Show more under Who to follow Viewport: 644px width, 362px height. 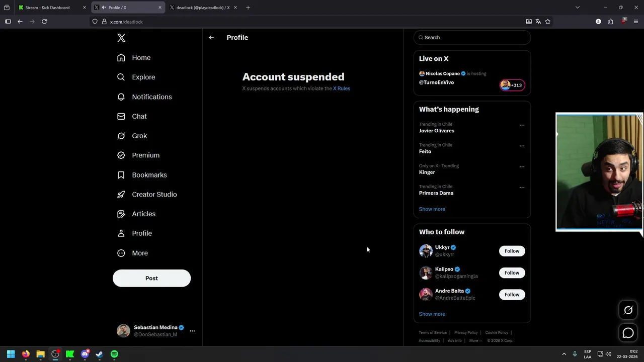coord(432,314)
